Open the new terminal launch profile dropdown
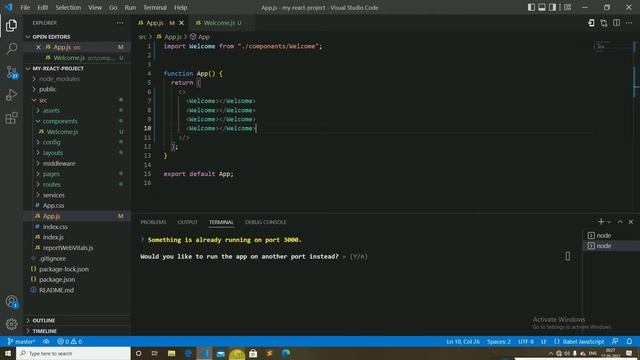 609,222
